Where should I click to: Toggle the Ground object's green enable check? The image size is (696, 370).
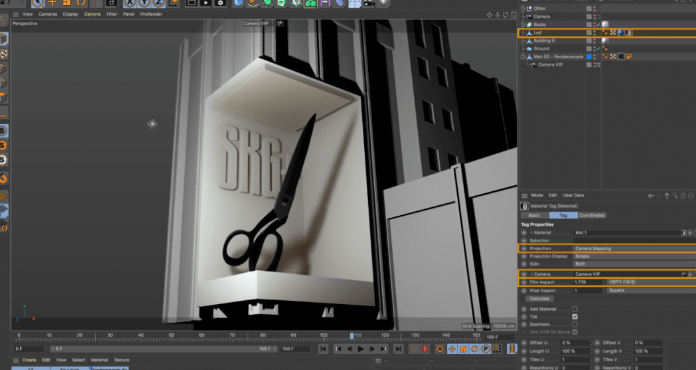pos(598,48)
